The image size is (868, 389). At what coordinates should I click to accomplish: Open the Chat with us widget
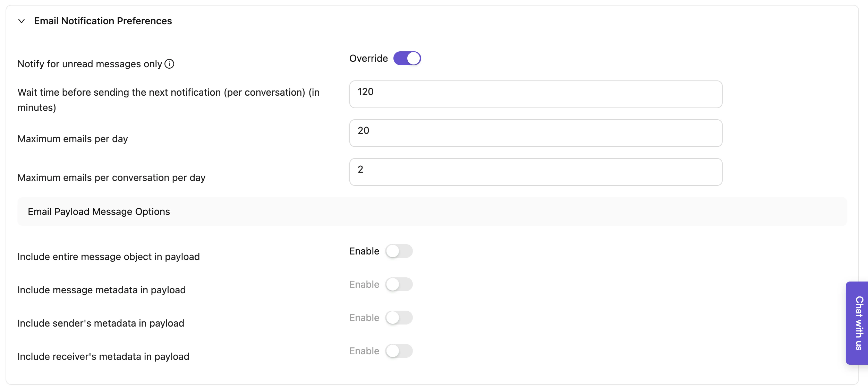point(858,323)
